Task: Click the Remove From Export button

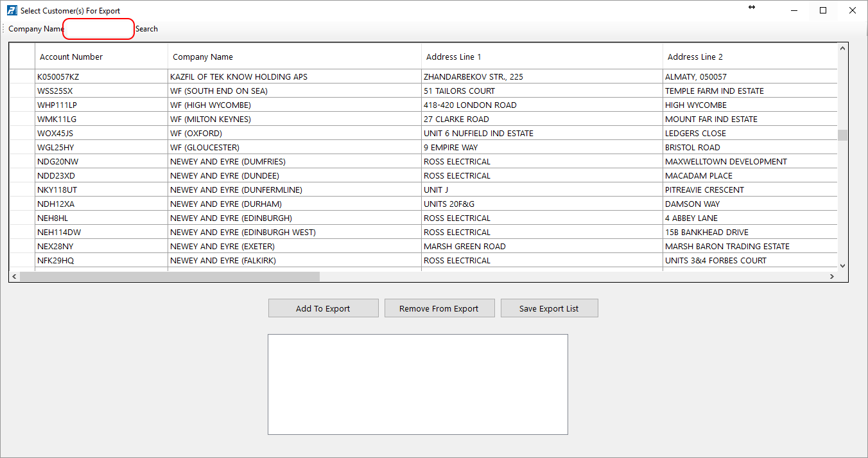Action: (x=439, y=308)
